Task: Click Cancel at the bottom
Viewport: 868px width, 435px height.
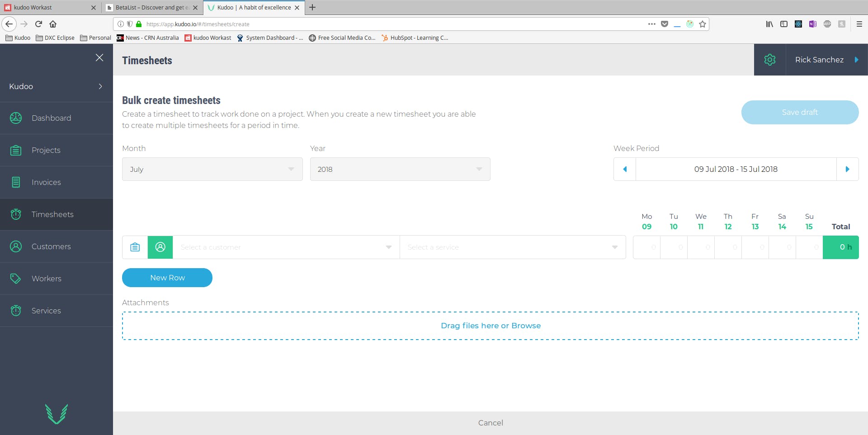Action: tap(491, 423)
